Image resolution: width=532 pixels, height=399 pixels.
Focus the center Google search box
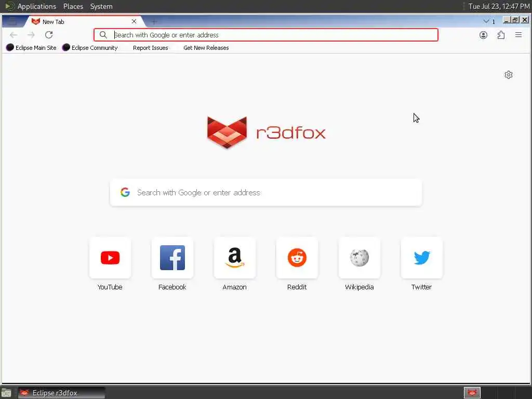266,192
